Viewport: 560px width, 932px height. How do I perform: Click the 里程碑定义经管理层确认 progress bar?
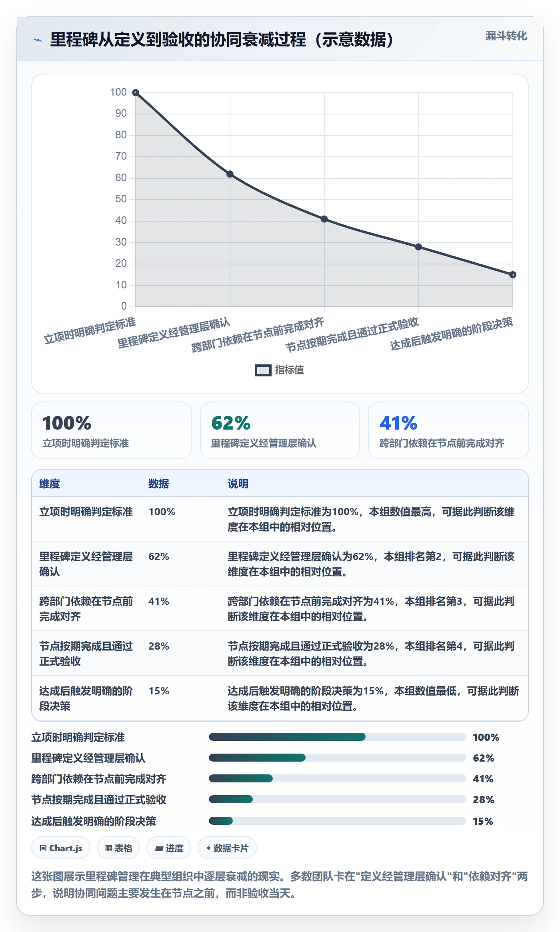pos(338,758)
